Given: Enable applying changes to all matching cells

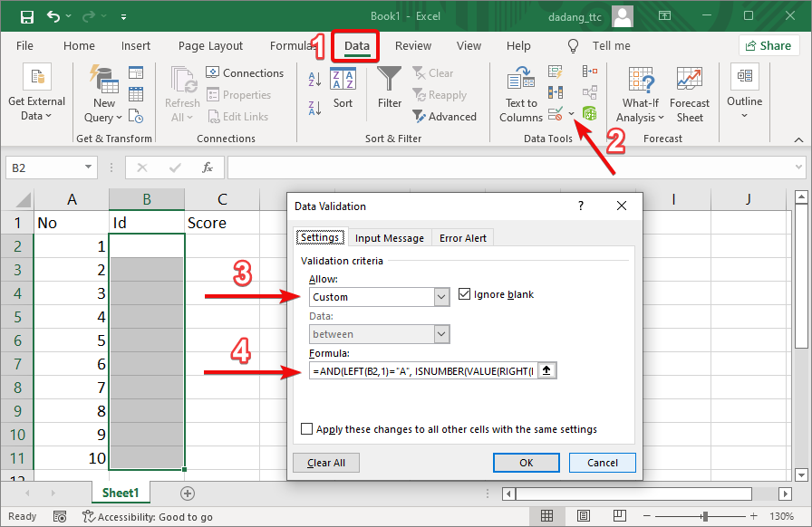Looking at the screenshot, I should click(307, 429).
